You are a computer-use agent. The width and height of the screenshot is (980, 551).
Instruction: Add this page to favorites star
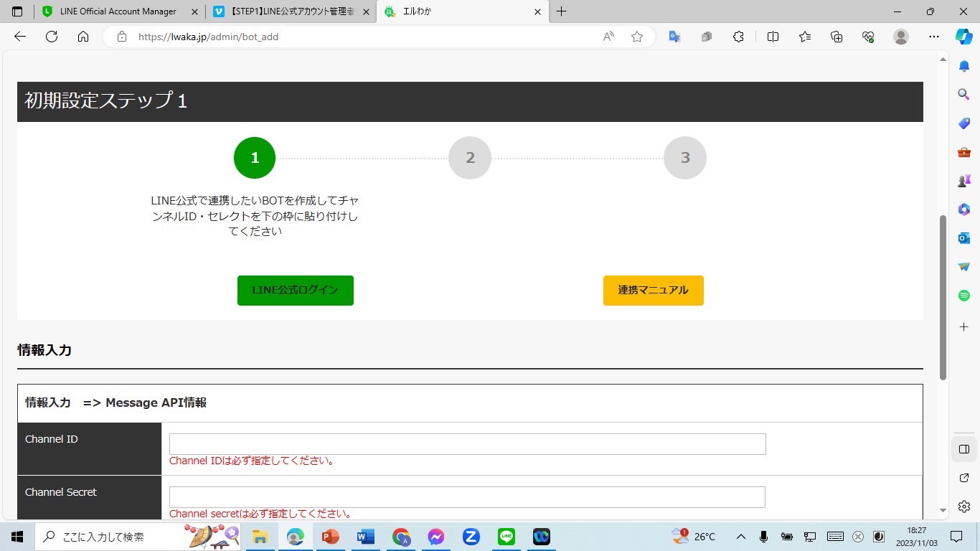tap(637, 37)
